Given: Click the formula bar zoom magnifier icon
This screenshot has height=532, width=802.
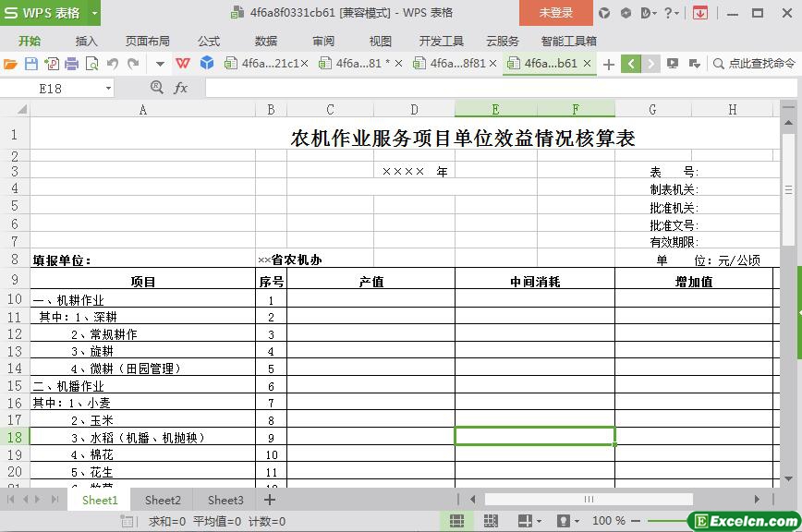Looking at the screenshot, I should pyautogui.click(x=156, y=88).
